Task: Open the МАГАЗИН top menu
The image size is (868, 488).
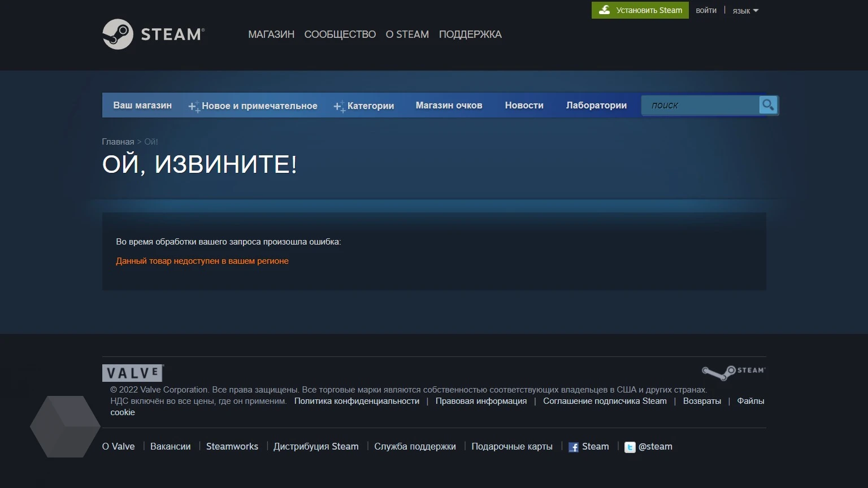Action: (271, 34)
